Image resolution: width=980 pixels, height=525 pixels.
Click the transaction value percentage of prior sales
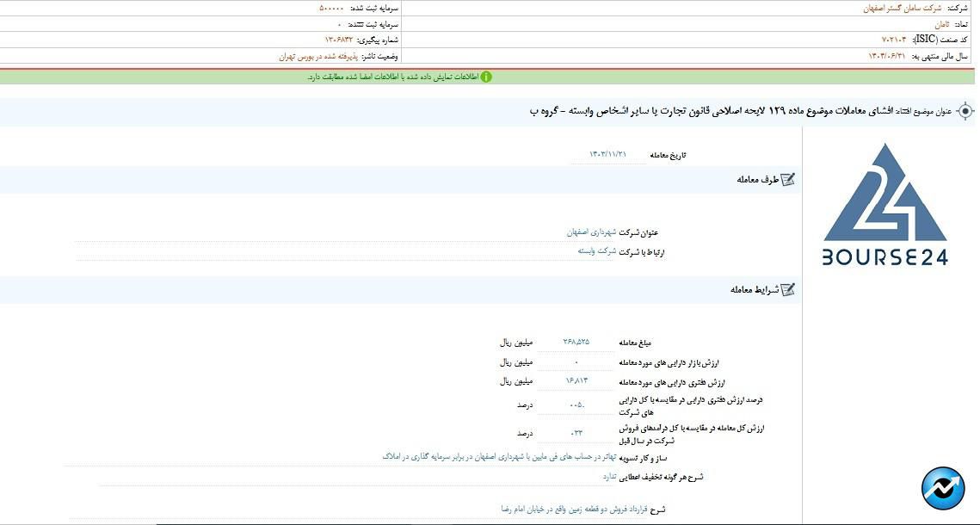[x=576, y=433]
